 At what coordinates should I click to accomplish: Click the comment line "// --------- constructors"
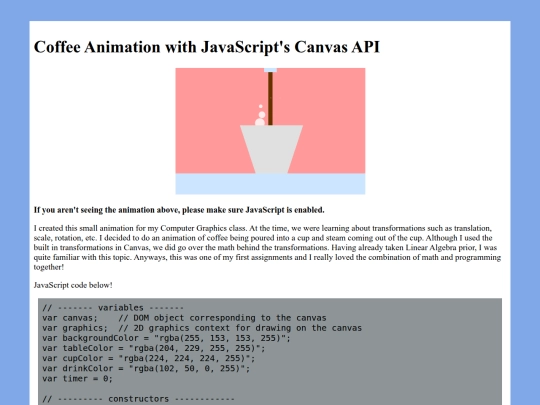[x=138, y=399]
